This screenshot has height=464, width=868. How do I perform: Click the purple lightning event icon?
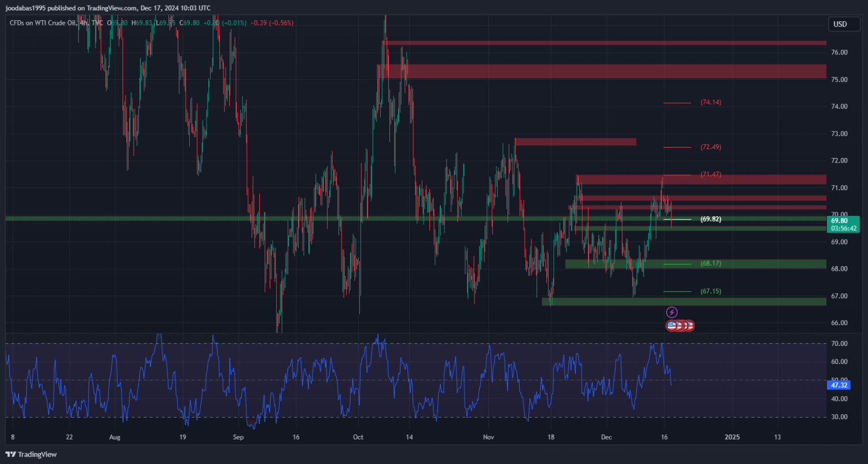point(672,312)
